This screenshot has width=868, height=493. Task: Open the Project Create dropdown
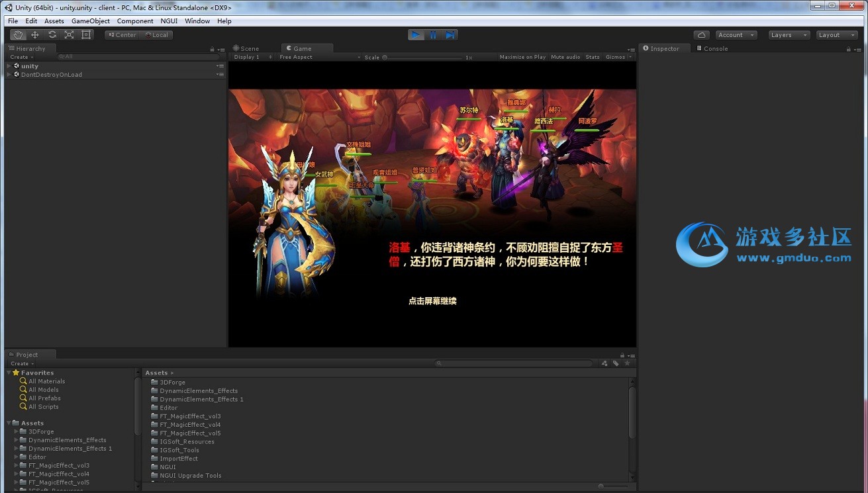(x=22, y=363)
